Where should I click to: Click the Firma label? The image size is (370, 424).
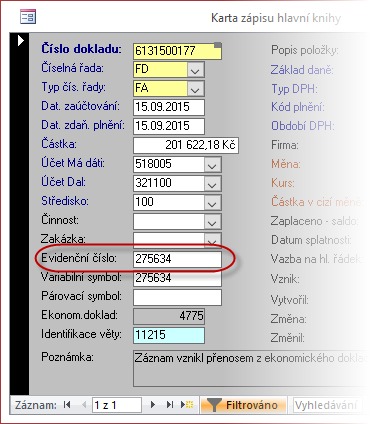tap(285, 145)
